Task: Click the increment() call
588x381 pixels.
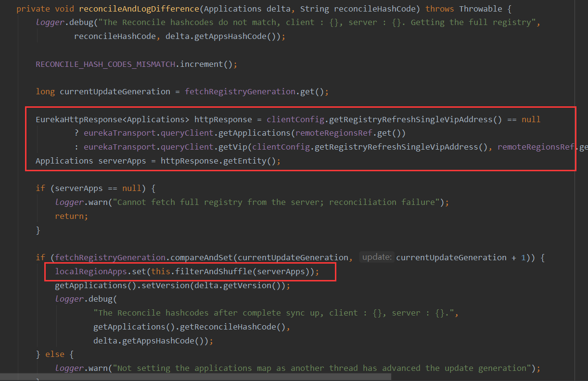Action: coord(206,64)
